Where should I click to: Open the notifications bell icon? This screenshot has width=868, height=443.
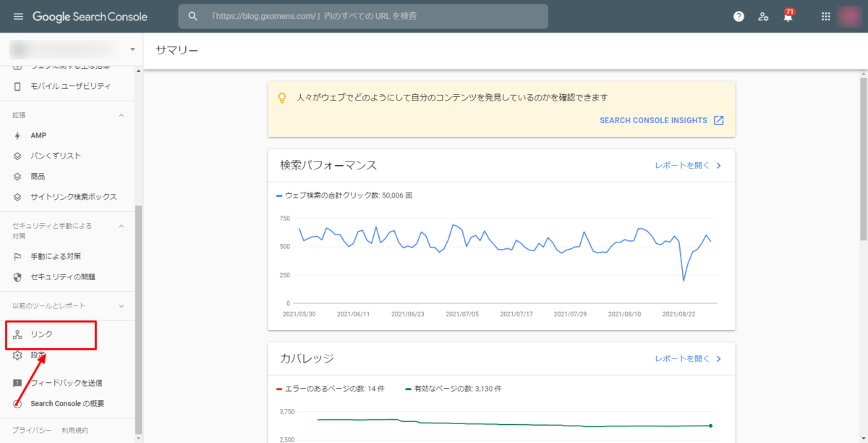pos(788,17)
